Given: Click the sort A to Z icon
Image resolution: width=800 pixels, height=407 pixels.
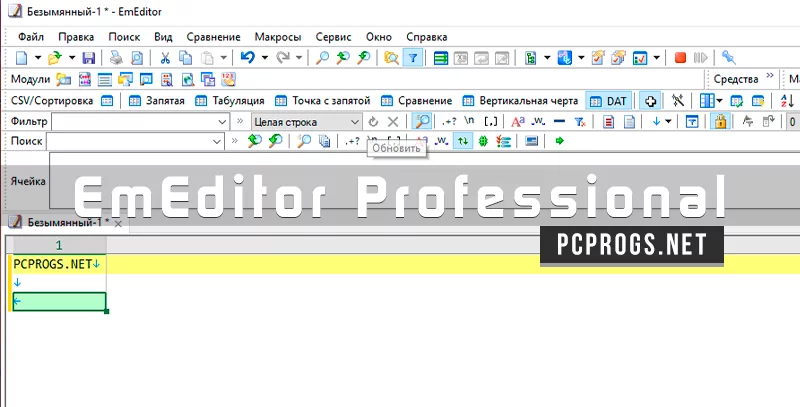Looking at the screenshot, I should (787, 101).
